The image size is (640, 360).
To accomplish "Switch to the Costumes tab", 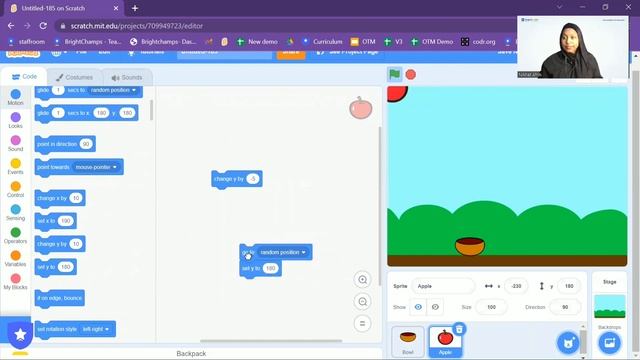I will pyautogui.click(x=74, y=77).
